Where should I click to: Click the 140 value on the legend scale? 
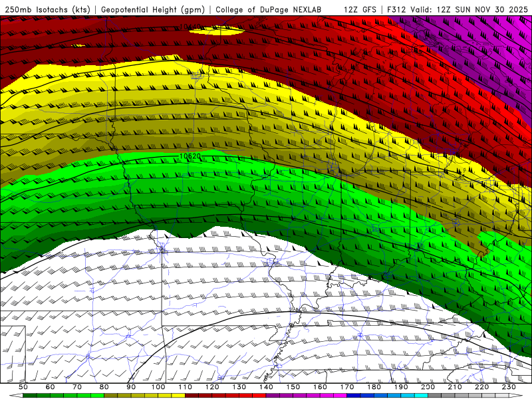tap(267, 387)
